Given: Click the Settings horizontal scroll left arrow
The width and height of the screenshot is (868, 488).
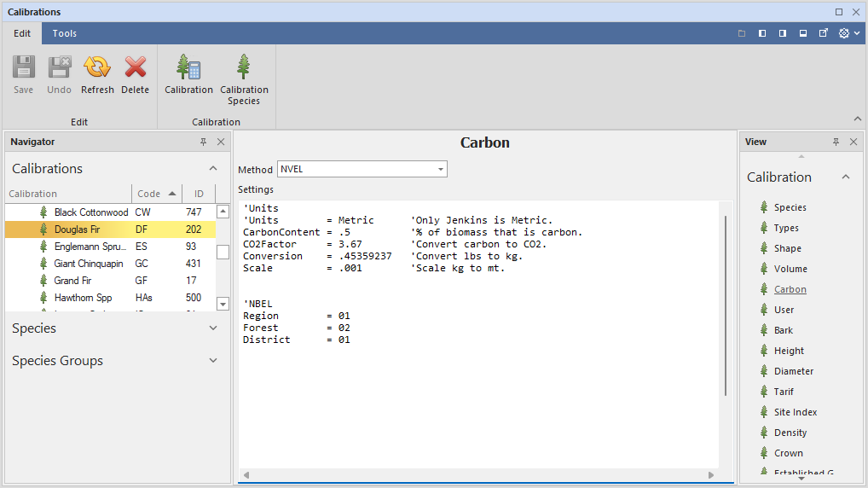Looking at the screenshot, I should 246,474.
